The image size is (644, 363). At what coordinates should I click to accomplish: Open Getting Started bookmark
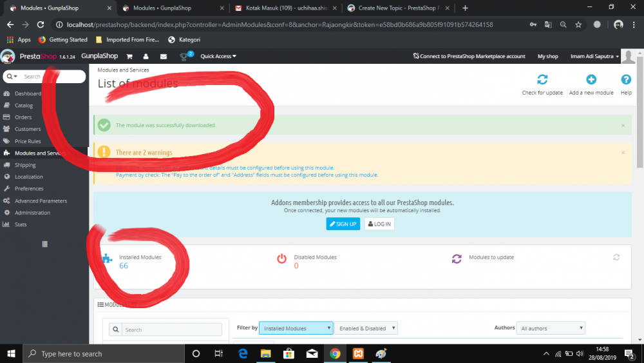pyautogui.click(x=63, y=40)
